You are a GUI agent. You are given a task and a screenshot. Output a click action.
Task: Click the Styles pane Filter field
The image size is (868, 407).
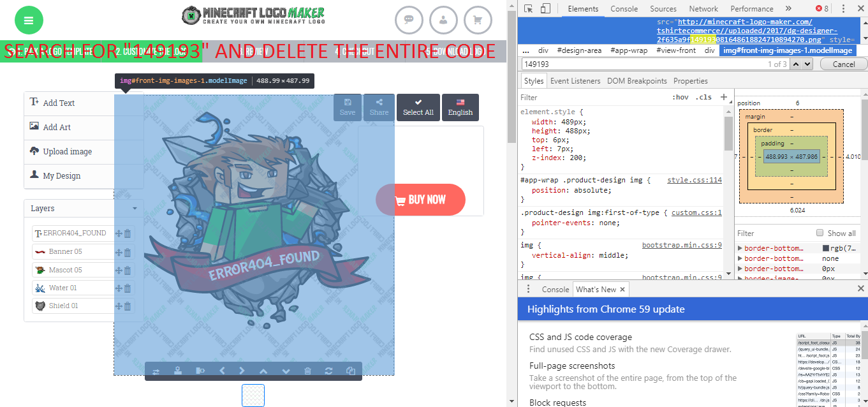(593, 98)
